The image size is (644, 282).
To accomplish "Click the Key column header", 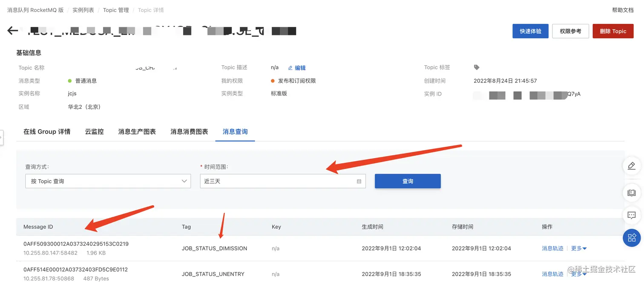I will (x=276, y=227).
